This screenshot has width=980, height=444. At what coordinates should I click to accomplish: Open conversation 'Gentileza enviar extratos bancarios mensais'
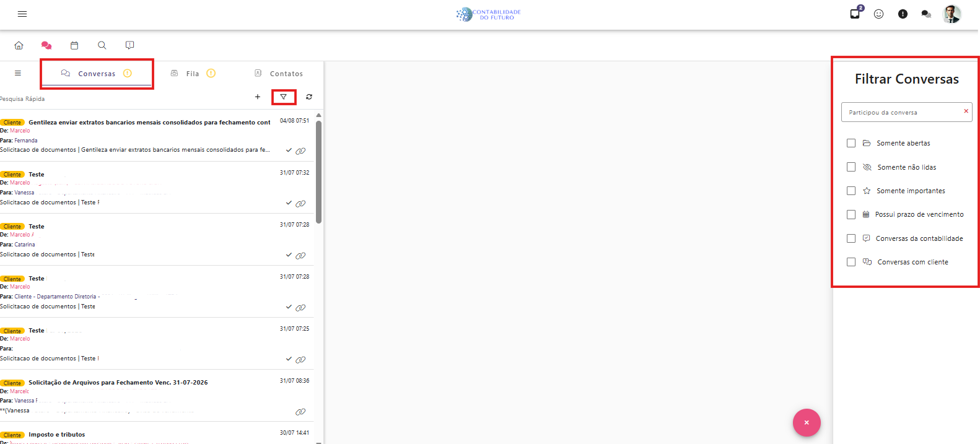point(156,136)
